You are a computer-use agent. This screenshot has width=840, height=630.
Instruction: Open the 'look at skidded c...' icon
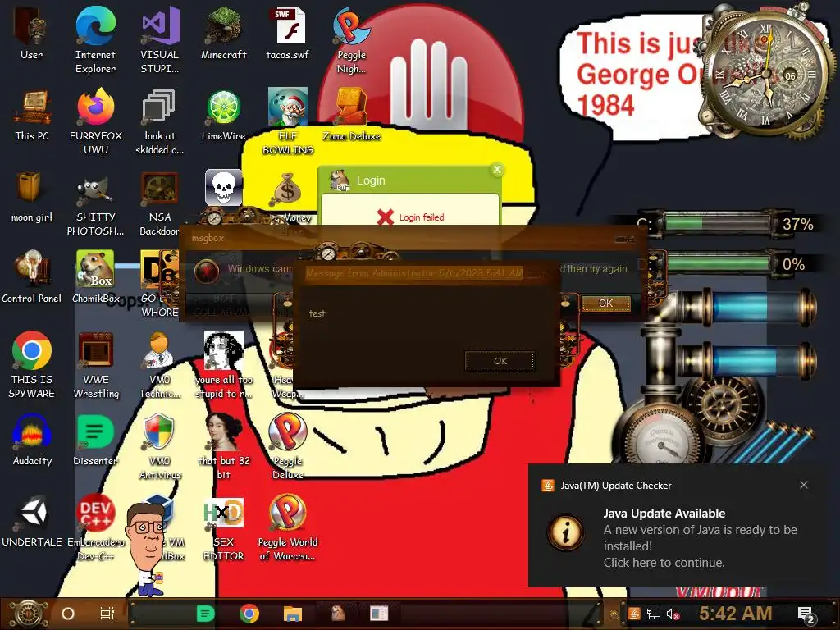pos(160,121)
